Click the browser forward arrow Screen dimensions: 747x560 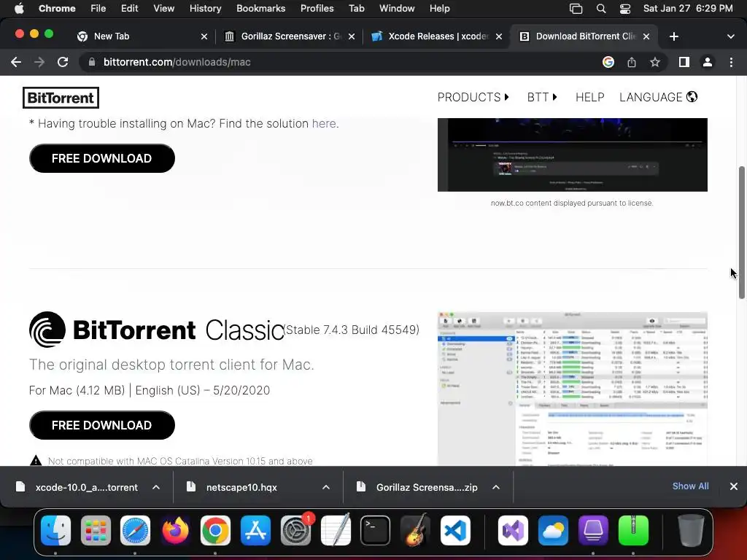pos(39,62)
